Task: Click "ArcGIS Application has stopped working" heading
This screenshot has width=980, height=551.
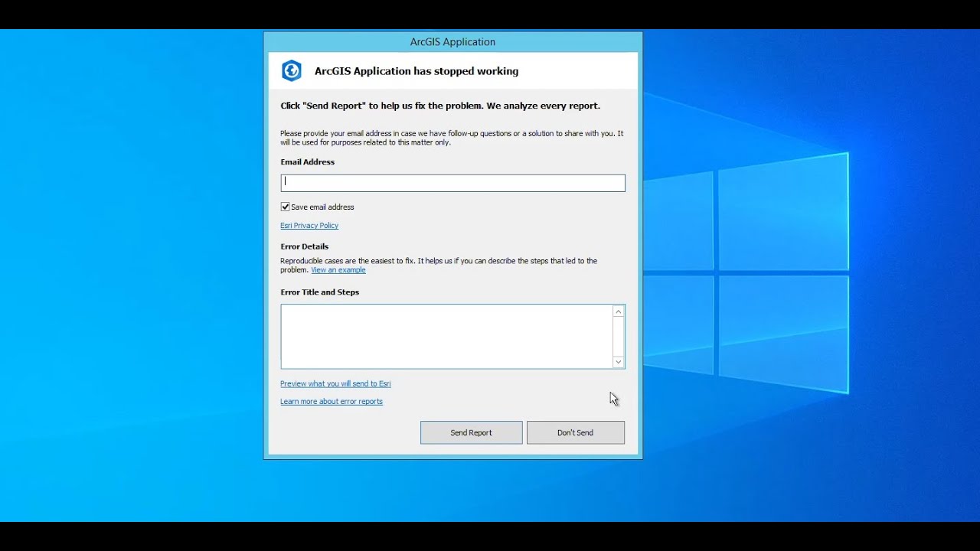Action: click(416, 71)
